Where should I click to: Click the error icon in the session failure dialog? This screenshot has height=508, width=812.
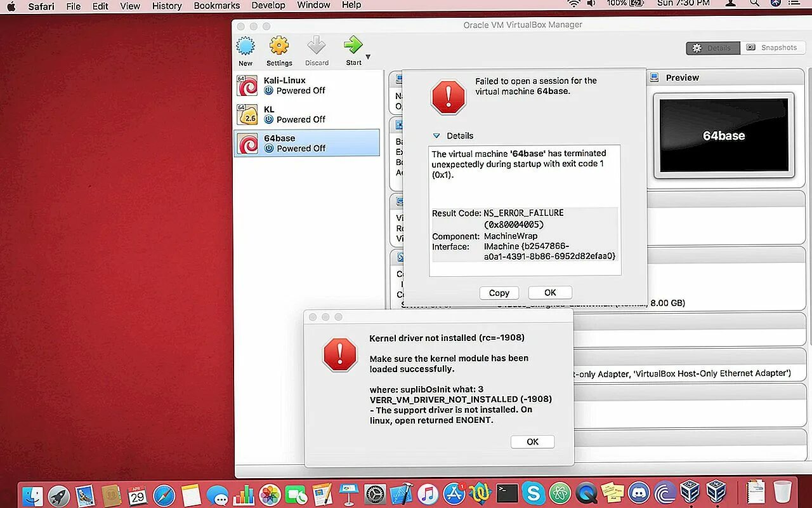(x=449, y=97)
